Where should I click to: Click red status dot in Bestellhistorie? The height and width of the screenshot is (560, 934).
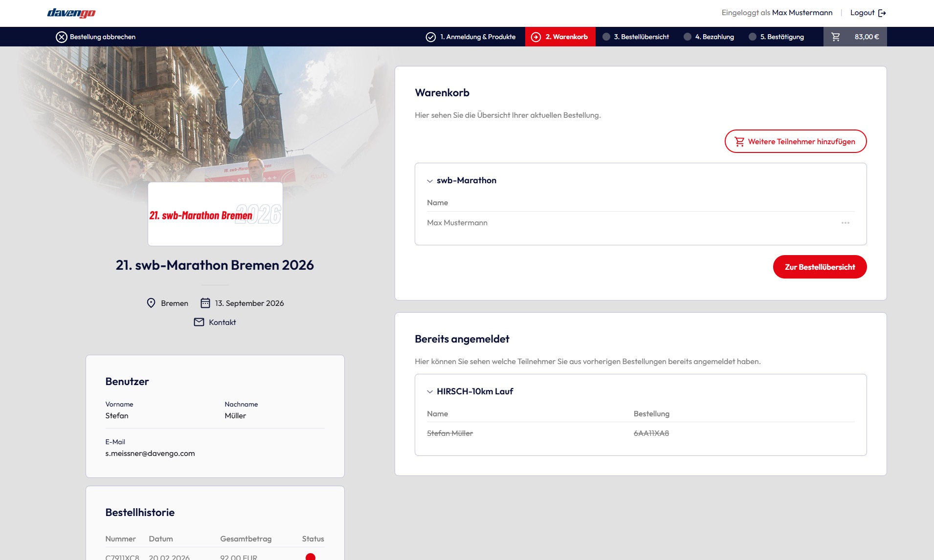coord(311,557)
